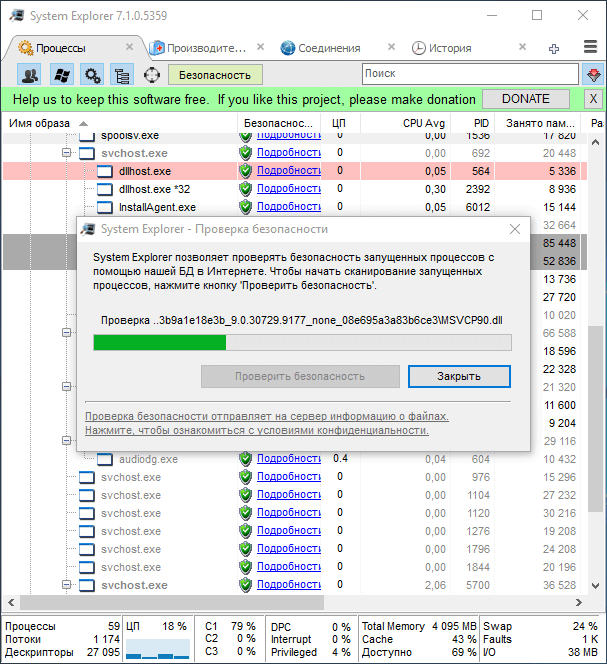Open privacy policy link in dialog
Viewport: 607px width, 664px height.
click(x=266, y=423)
